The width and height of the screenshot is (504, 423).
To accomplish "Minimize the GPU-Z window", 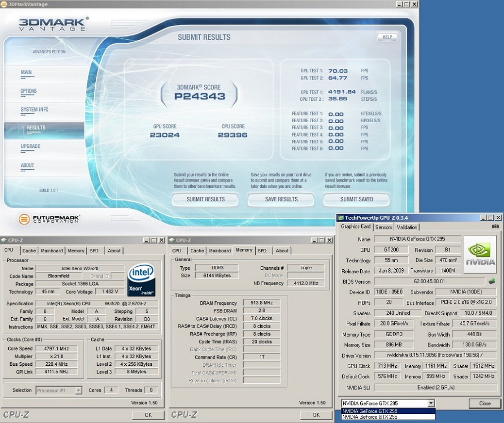I will pyautogui.click(x=484, y=218).
